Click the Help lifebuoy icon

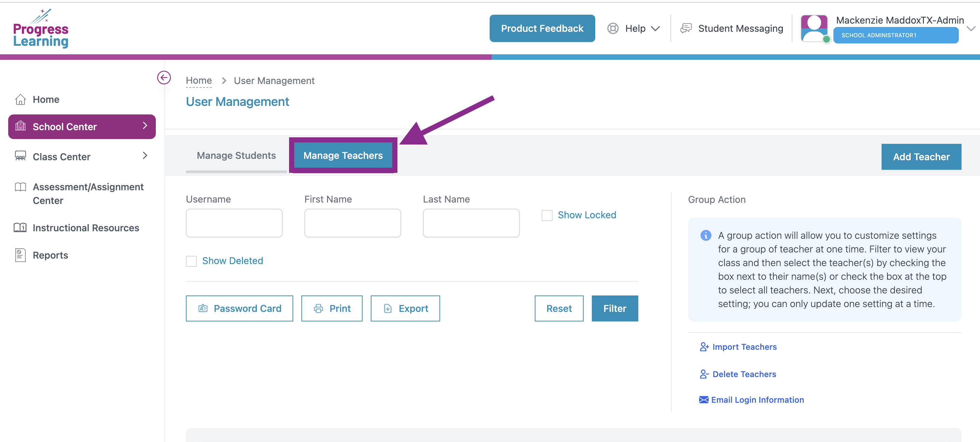point(613,28)
